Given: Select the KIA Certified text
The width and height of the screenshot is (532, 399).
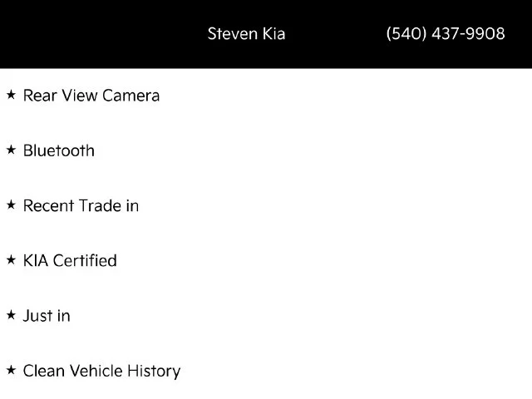Looking at the screenshot, I should pos(70,260).
